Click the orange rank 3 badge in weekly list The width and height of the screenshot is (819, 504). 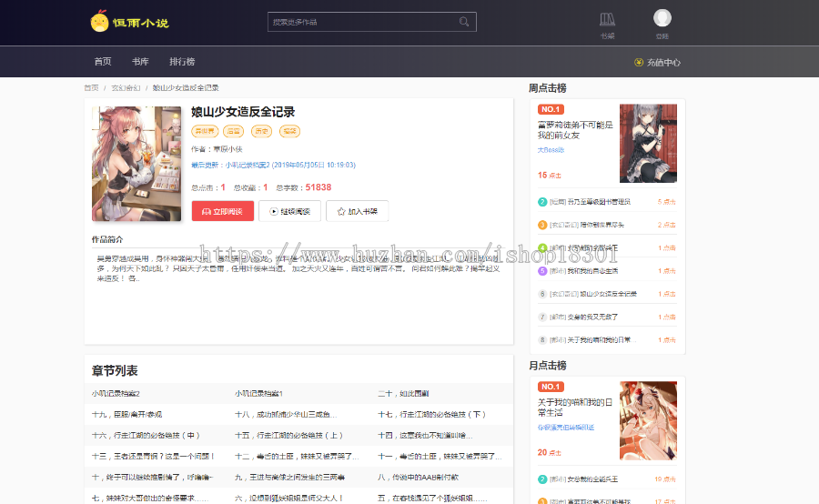(x=542, y=225)
